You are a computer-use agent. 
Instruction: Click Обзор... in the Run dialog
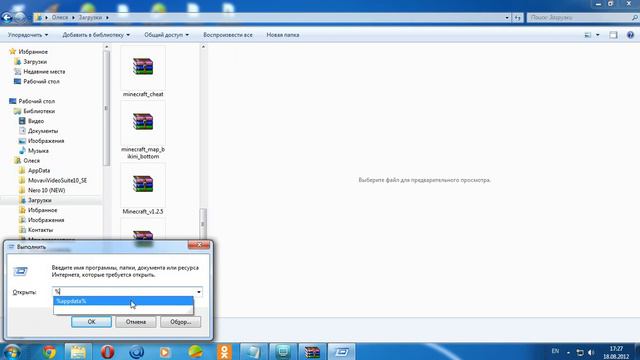tap(180, 322)
